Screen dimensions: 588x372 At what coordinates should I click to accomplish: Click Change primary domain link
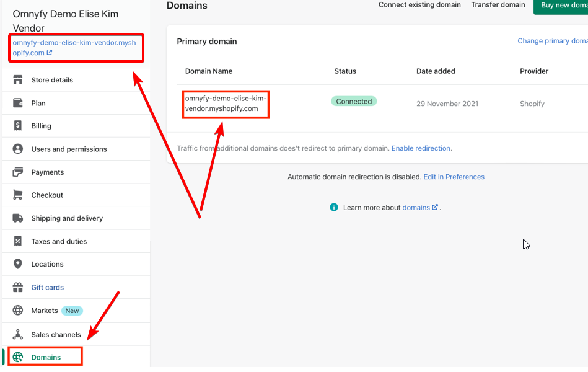coord(553,41)
